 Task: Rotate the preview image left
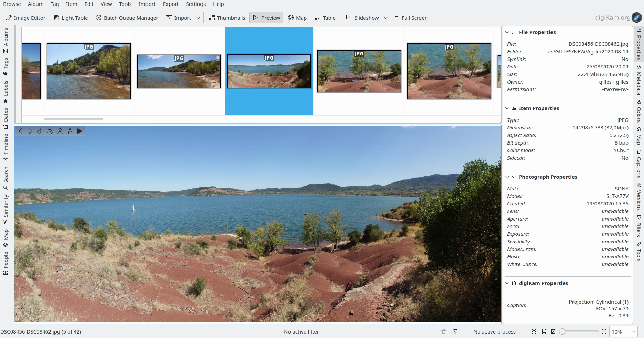pyautogui.click(x=40, y=131)
